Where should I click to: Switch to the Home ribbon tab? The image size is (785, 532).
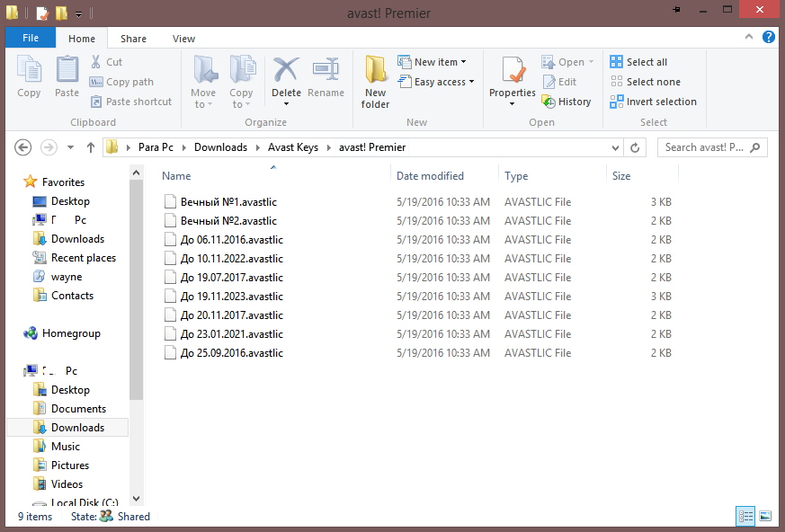point(82,39)
